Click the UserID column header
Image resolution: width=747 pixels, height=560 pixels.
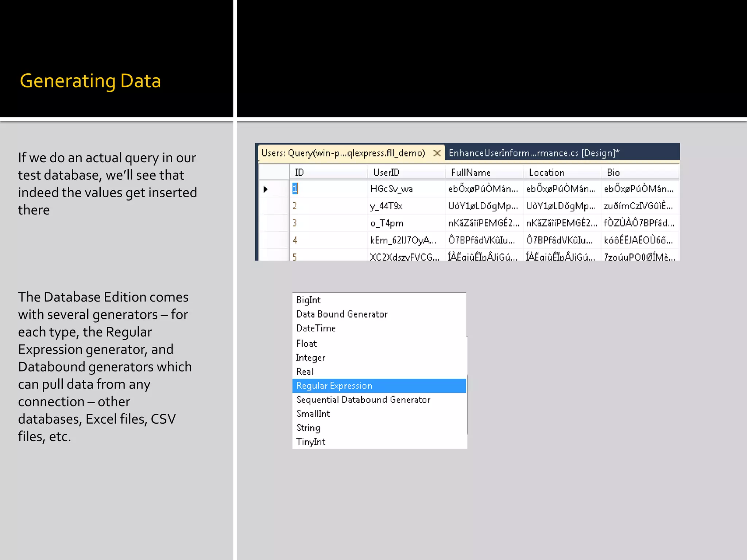tap(406, 172)
